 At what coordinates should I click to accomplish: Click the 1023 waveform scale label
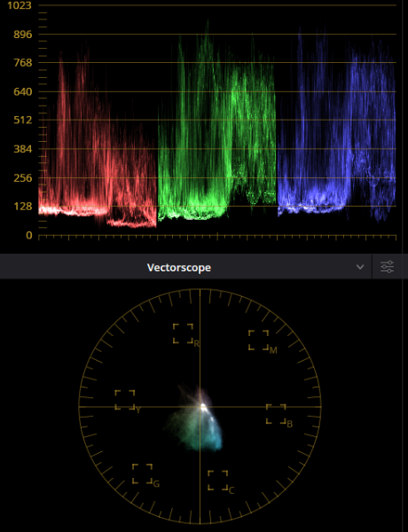click(20, 5)
